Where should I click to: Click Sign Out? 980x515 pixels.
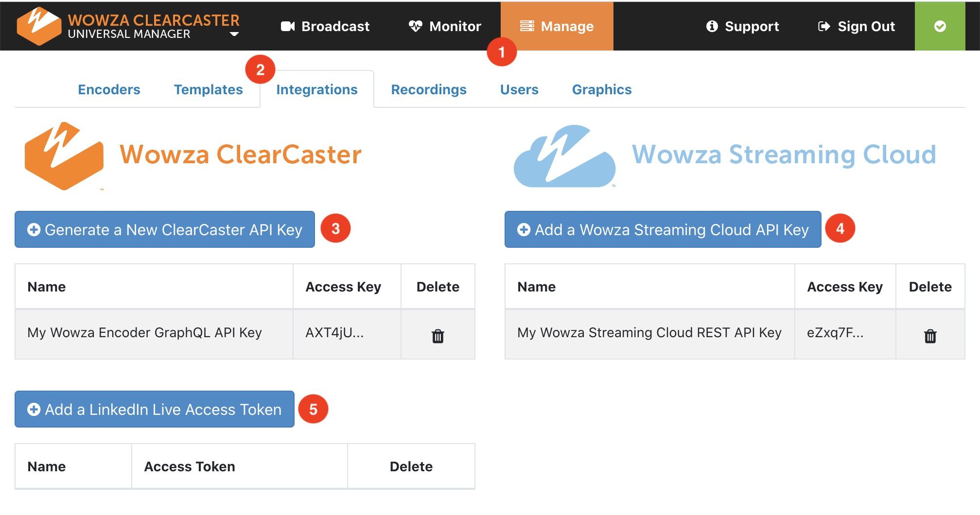click(x=857, y=26)
